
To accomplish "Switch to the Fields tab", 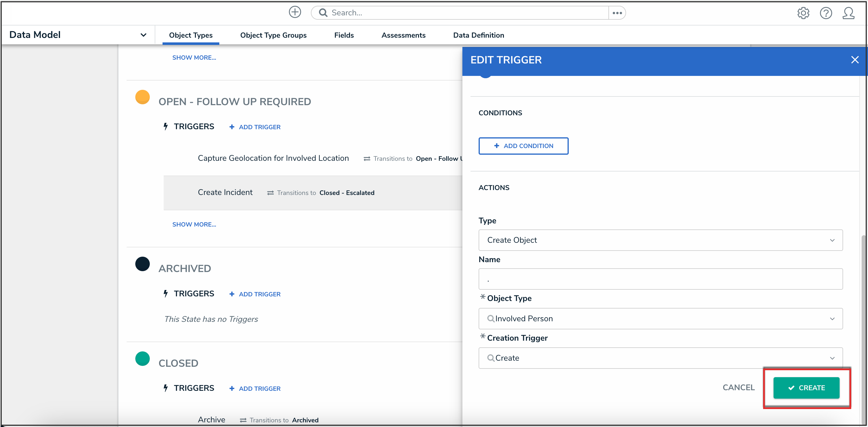I will coord(344,35).
